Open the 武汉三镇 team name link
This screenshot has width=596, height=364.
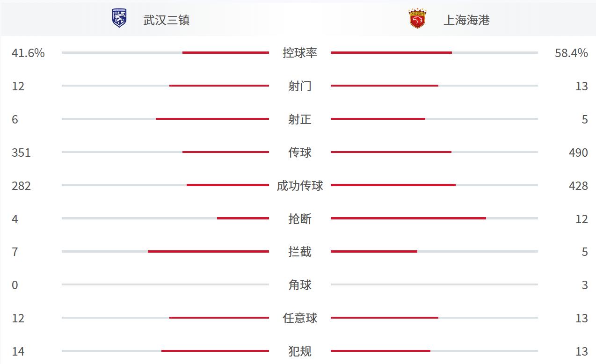tap(167, 20)
